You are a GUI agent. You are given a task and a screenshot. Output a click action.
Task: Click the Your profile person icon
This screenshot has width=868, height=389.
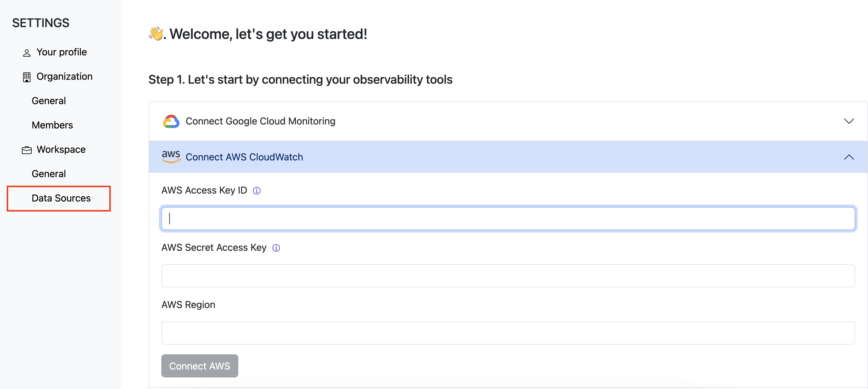(26, 53)
